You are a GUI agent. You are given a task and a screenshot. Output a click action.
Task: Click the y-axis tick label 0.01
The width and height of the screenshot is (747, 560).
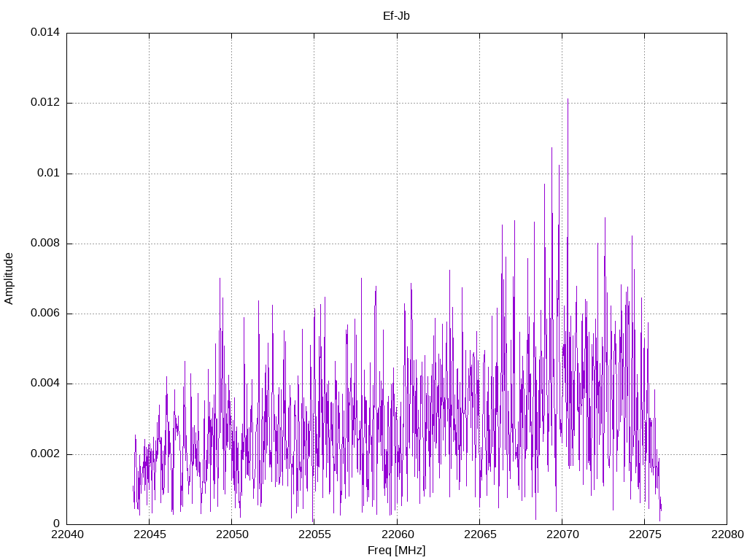(49, 173)
